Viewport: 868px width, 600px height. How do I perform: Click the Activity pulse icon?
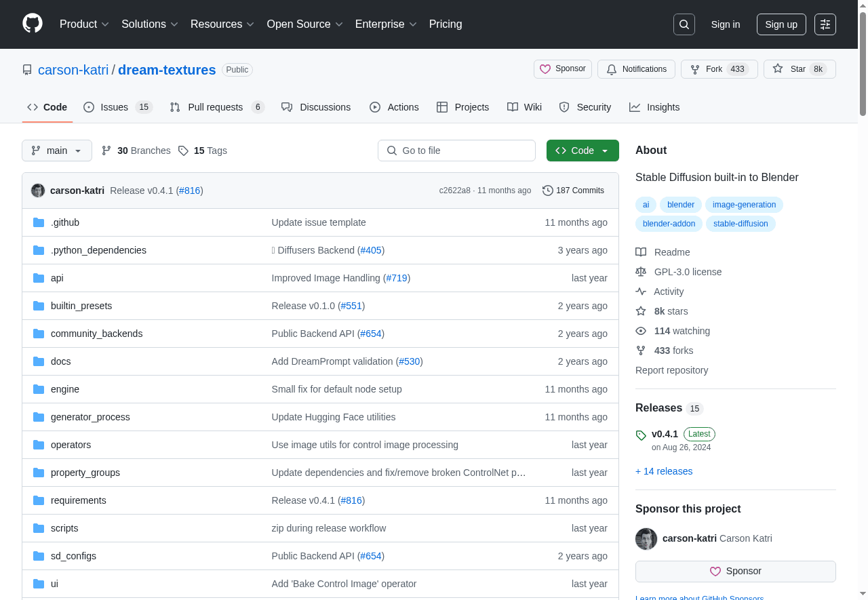click(x=641, y=292)
